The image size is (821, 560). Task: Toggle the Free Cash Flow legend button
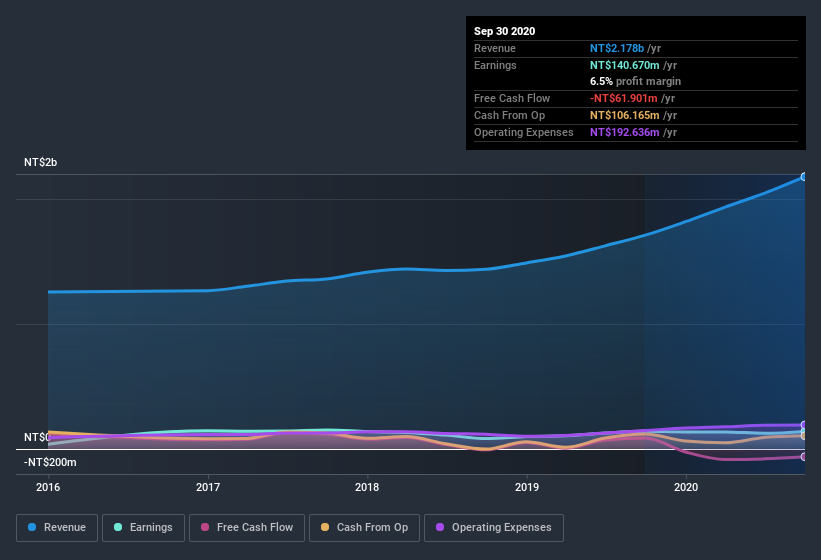pos(247,528)
